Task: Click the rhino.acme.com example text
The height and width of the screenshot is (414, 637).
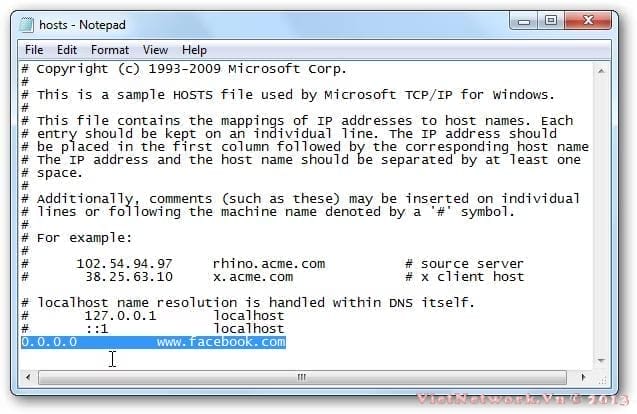Action: click(x=269, y=264)
